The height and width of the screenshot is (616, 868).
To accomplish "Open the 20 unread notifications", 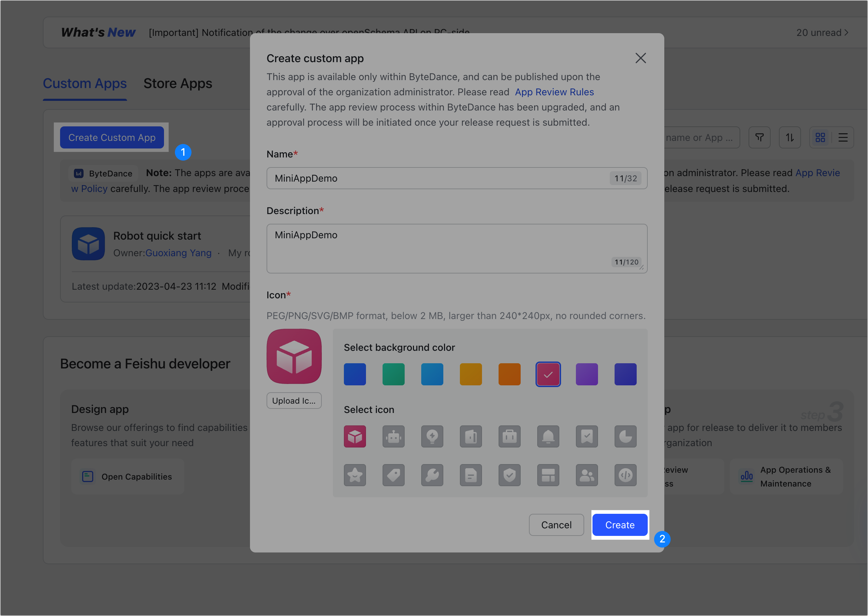I will click(822, 32).
